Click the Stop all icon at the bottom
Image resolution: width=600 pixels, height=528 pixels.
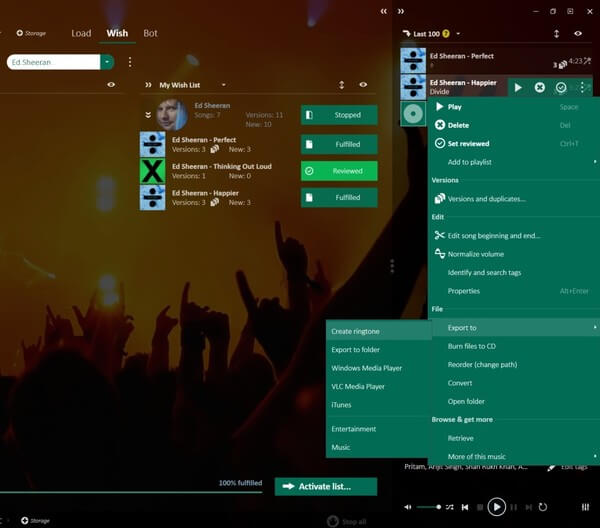click(333, 521)
